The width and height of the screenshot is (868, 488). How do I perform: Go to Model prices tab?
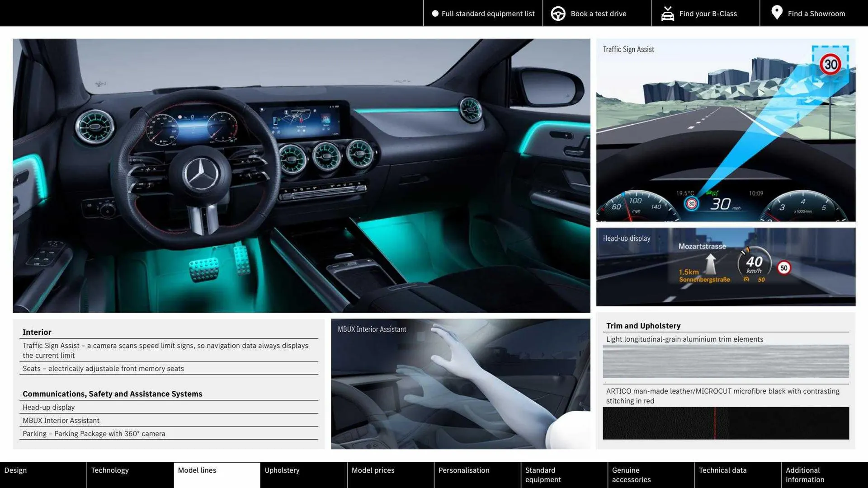coord(390,474)
